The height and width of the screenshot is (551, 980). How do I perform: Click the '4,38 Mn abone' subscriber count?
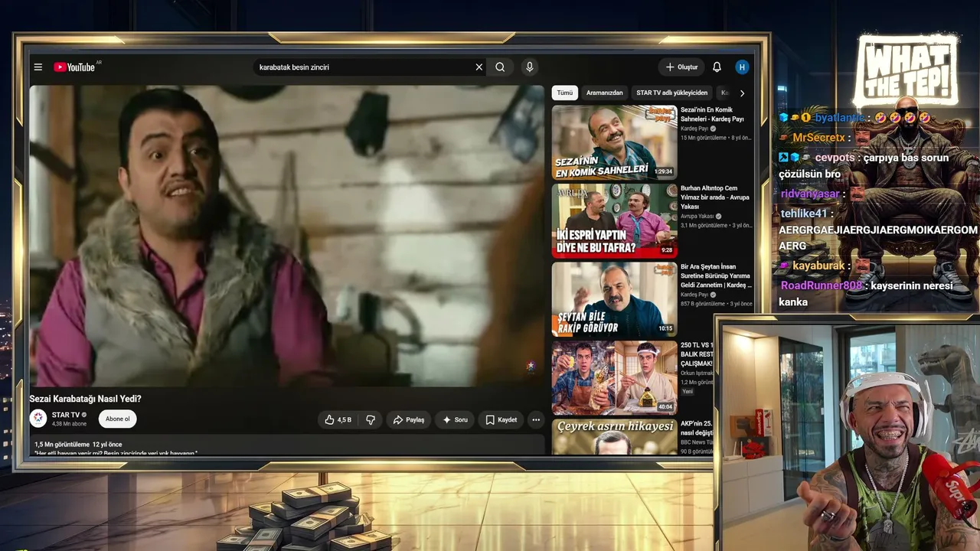coord(69,423)
